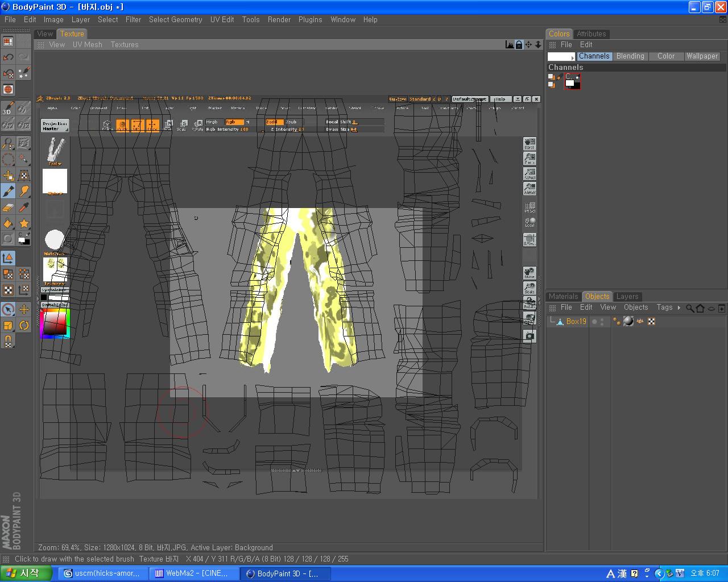Switch to the View tab beside Texture
Screen dimensions: 728x582
(45, 34)
